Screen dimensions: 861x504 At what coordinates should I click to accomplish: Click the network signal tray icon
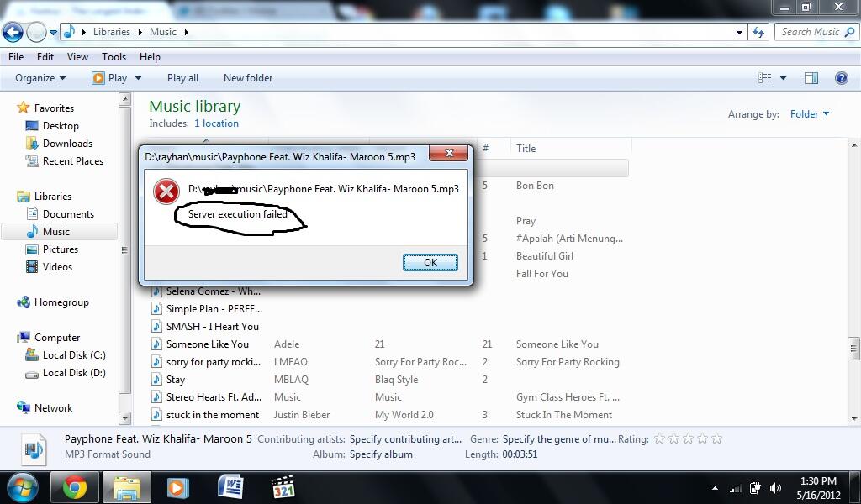(735, 488)
